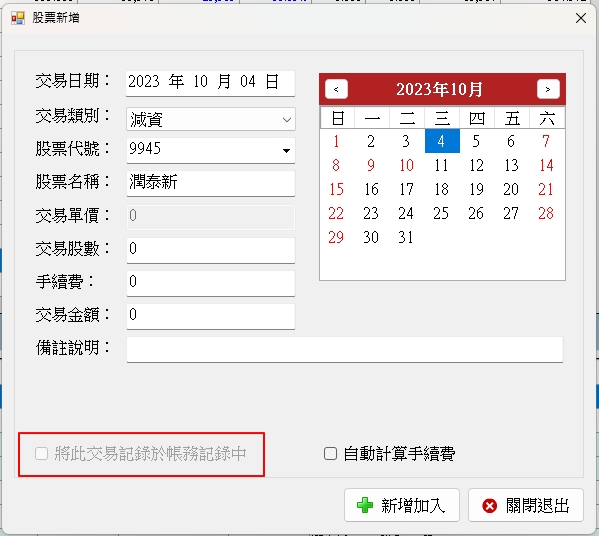
Task: Select October 25 on the calendar
Action: pyautogui.click(x=442, y=213)
